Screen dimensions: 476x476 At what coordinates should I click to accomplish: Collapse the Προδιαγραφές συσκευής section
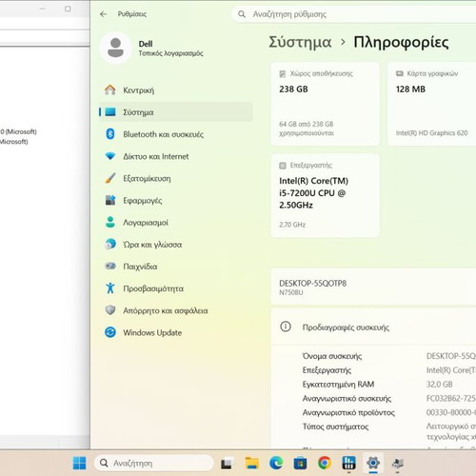point(374,327)
